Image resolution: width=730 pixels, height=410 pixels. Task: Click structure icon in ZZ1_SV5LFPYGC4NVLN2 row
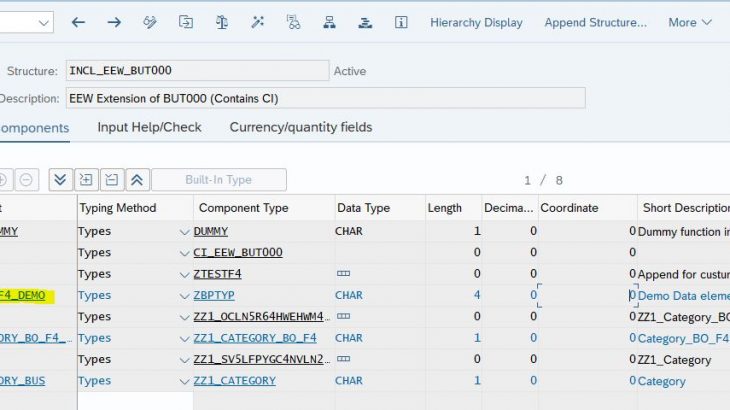point(343,359)
